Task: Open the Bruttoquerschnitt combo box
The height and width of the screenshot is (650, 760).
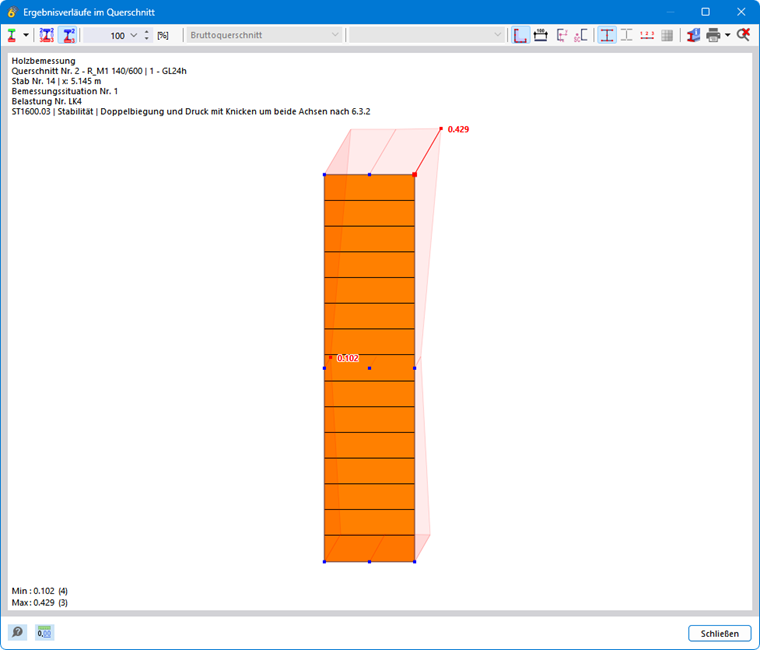Action: (264, 35)
